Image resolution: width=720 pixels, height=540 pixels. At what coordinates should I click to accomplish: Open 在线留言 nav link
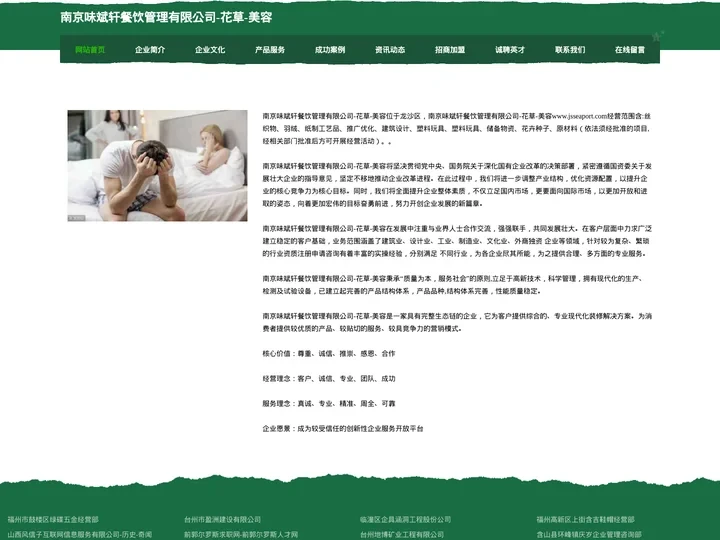point(630,50)
